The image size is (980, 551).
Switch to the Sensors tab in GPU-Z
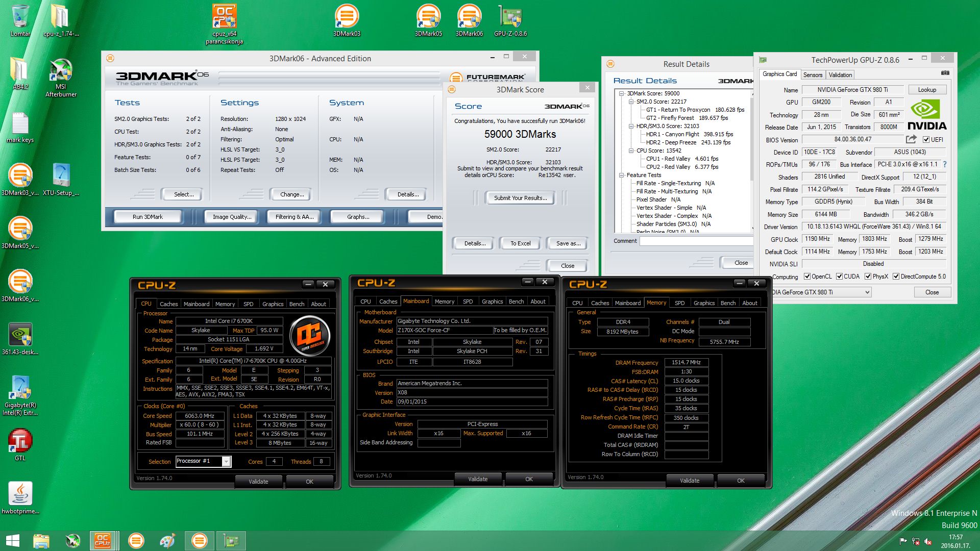(x=813, y=74)
